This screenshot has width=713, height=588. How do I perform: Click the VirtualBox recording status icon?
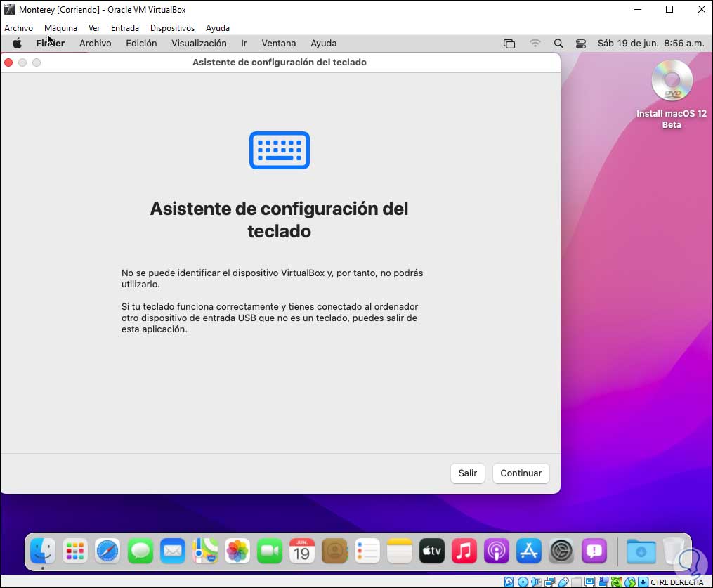tap(603, 582)
